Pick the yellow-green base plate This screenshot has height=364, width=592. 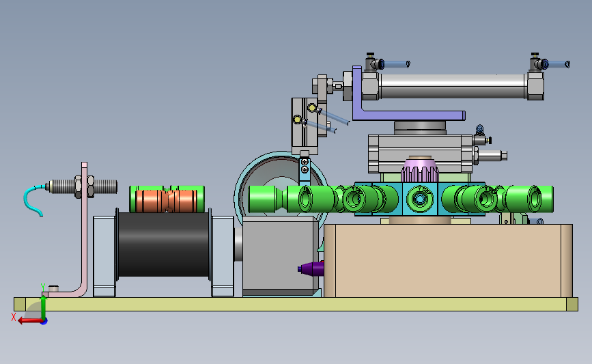(296, 305)
